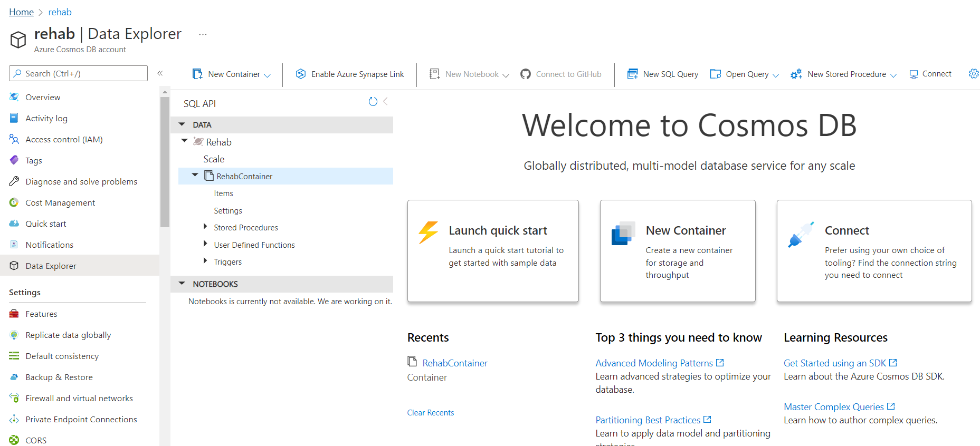The height and width of the screenshot is (446, 980).
Task: Refresh the SQL API tree
Action: pos(373,102)
